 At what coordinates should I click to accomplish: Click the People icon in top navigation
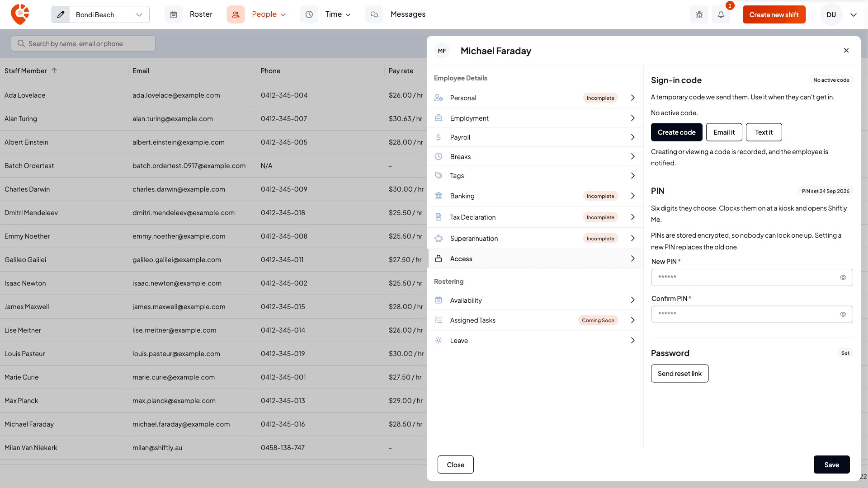point(236,14)
